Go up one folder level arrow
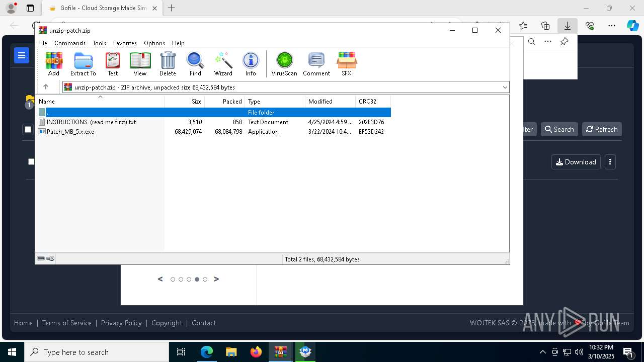 [x=46, y=87]
